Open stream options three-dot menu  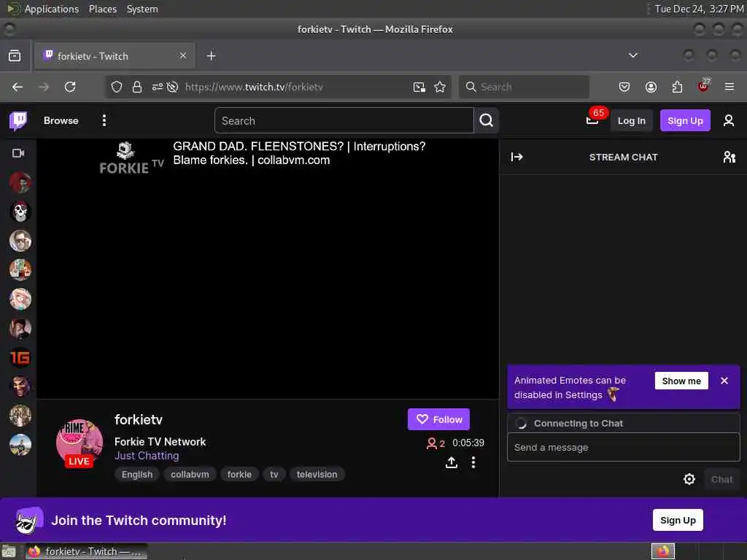point(473,462)
